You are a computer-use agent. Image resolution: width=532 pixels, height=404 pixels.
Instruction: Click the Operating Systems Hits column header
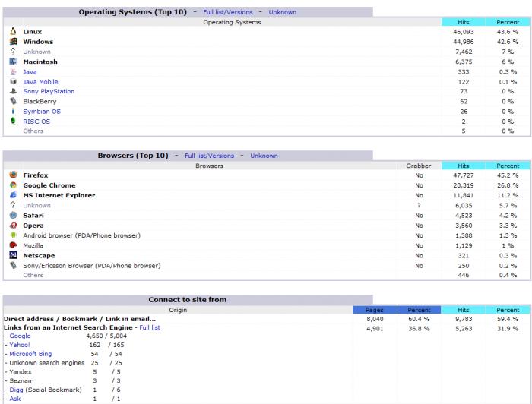[x=463, y=22]
